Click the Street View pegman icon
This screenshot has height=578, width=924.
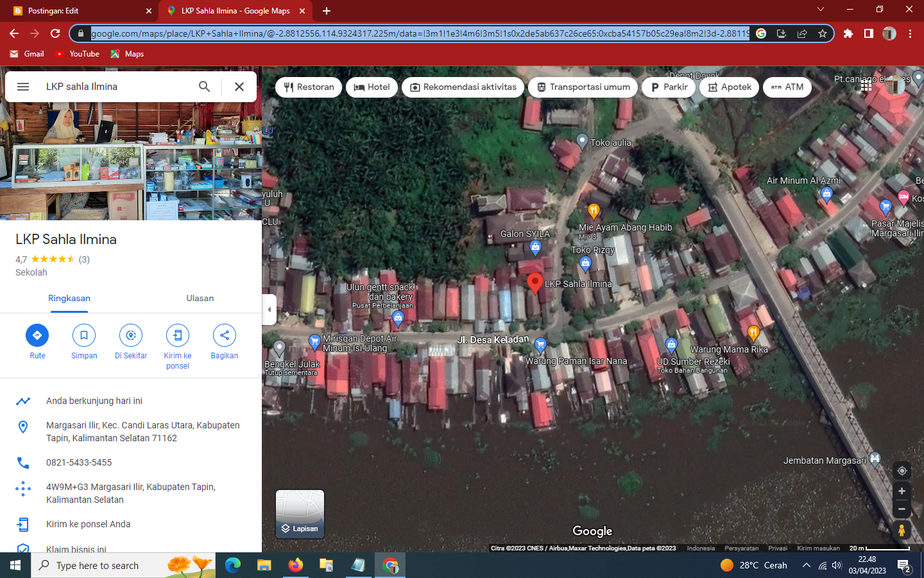[902, 530]
